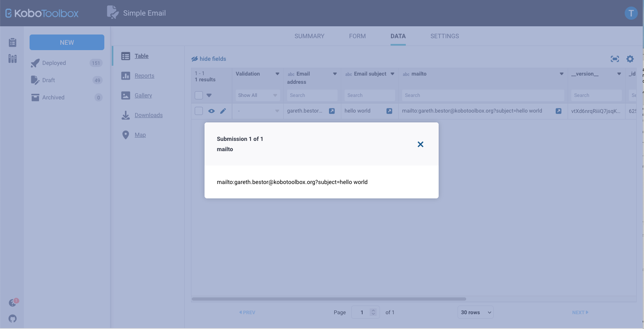Click the NEW project button
Screen dimensions: 644x329
pyautogui.click(x=67, y=42)
